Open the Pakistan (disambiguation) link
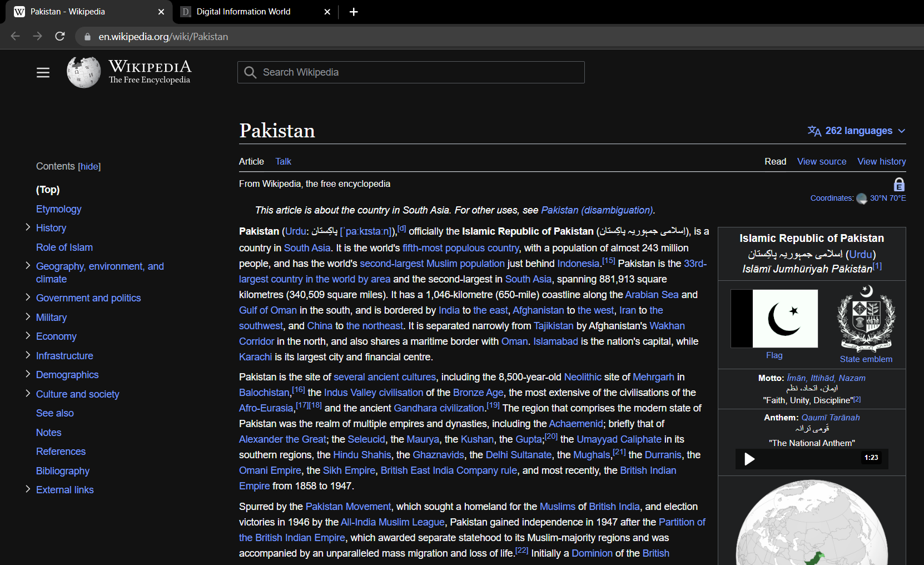This screenshot has width=924, height=565. [597, 210]
